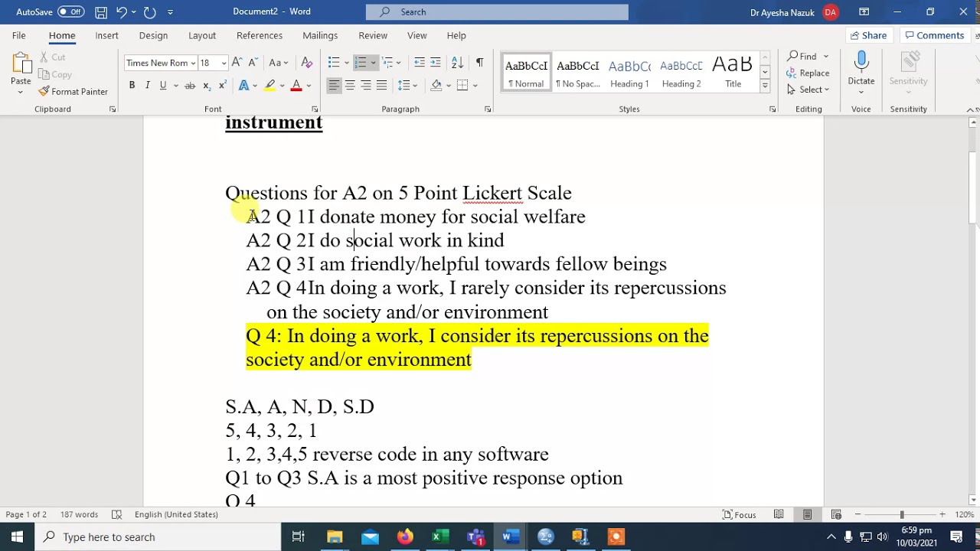Image resolution: width=980 pixels, height=551 pixels.
Task: Toggle bold formatting
Action: [132, 85]
